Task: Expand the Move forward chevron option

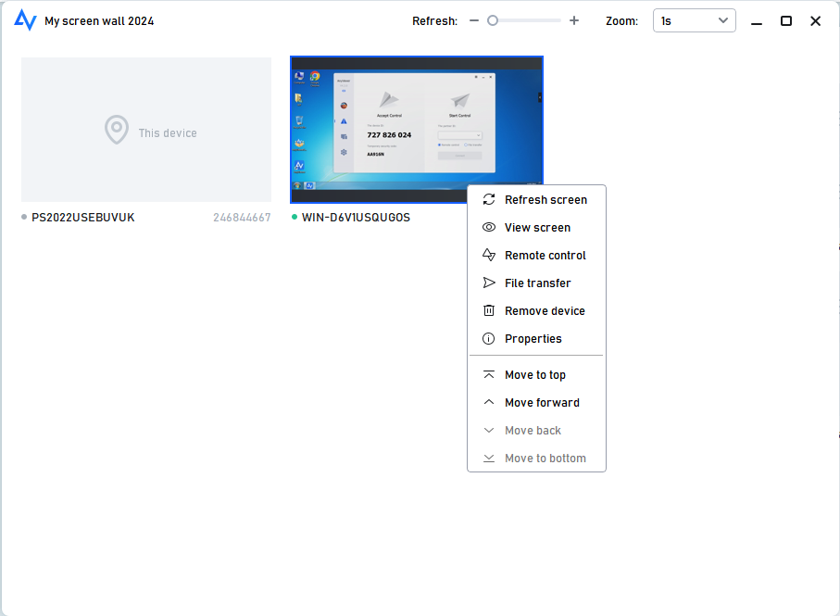Action: coord(488,402)
